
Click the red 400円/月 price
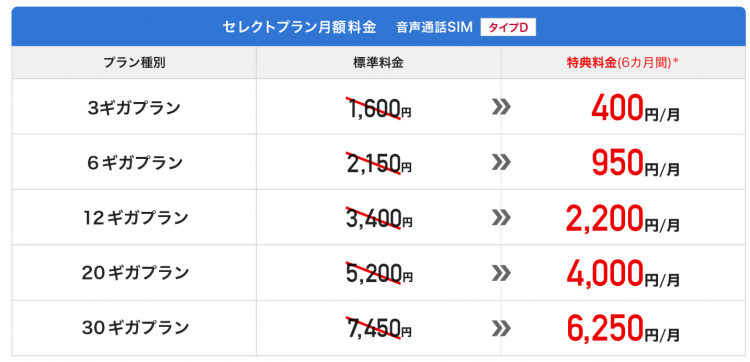pos(635,109)
